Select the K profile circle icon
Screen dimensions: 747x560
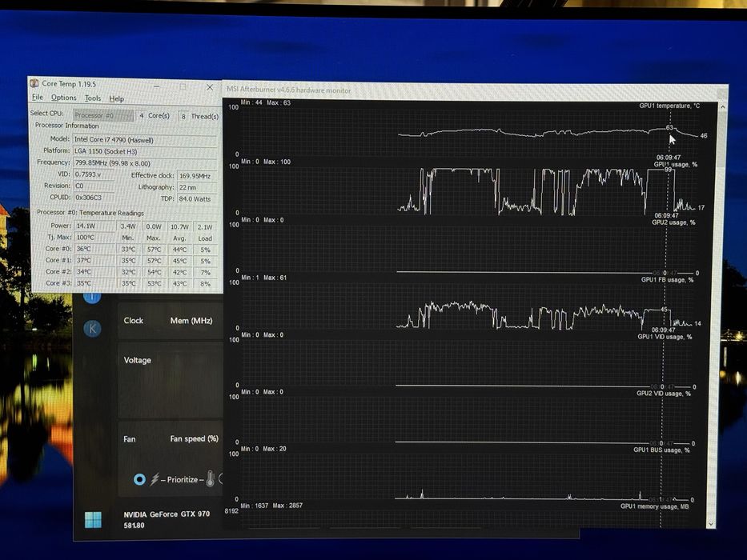tap(92, 328)
